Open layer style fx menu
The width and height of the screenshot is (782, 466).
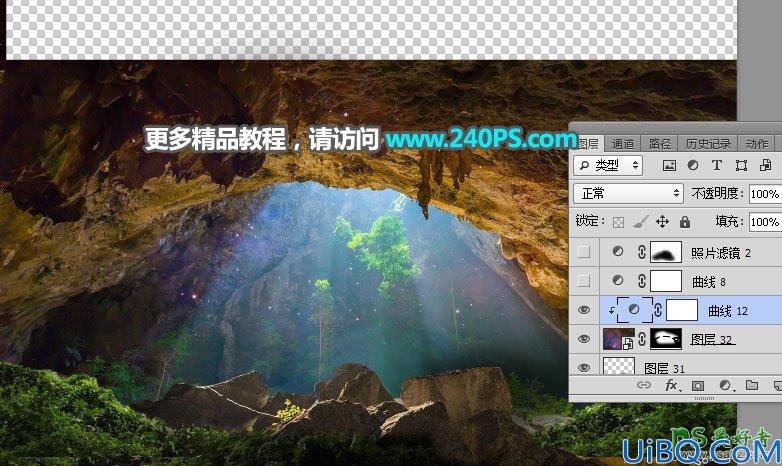[x=672, y=385]
